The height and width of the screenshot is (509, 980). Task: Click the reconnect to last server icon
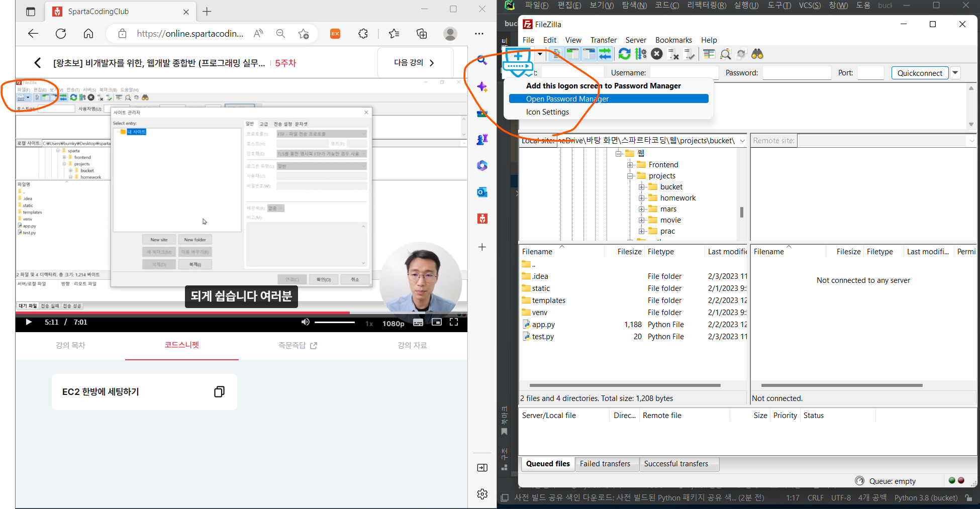(x=690, y=54)
